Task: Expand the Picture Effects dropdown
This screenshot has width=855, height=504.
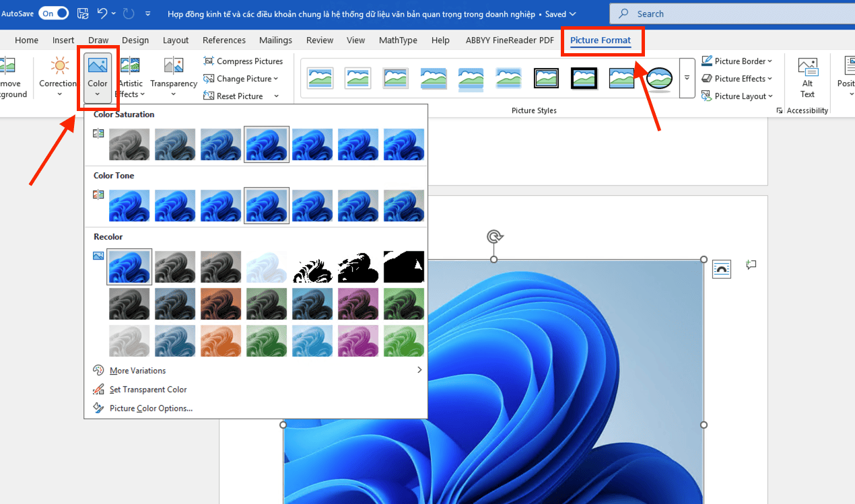Action: click(737, 79)
